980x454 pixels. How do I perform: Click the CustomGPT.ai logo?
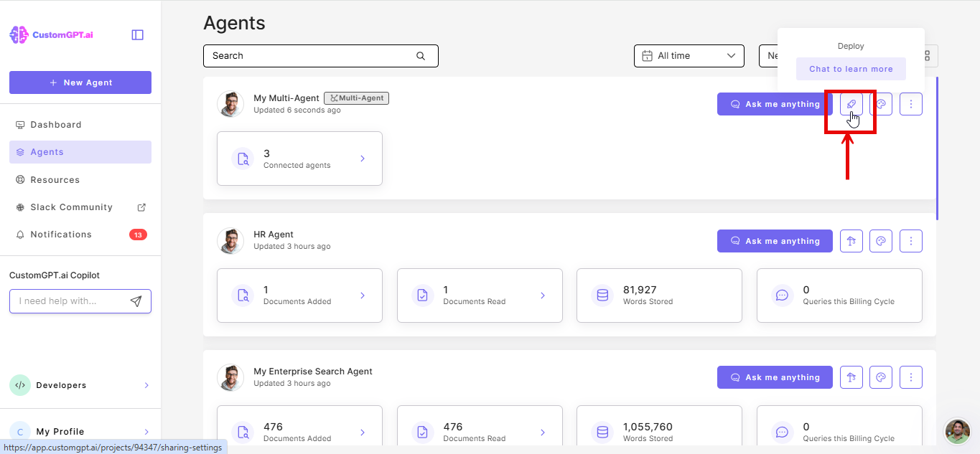52,34
